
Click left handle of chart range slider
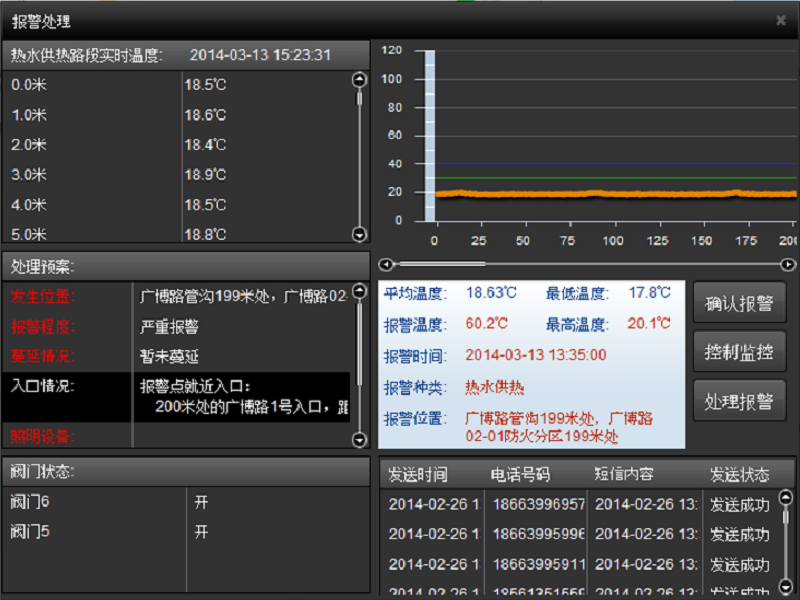(x=385, y=265)
